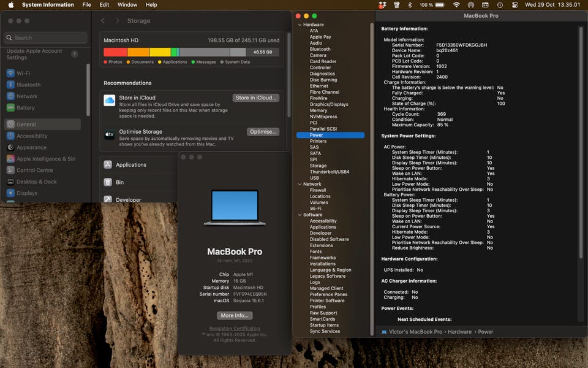Open the Edit menu in menu bar

(x=104, y=5)
